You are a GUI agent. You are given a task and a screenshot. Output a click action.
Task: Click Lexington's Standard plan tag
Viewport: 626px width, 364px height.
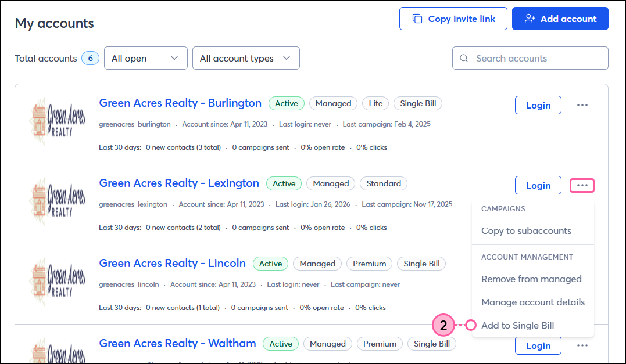pos(384,183)
